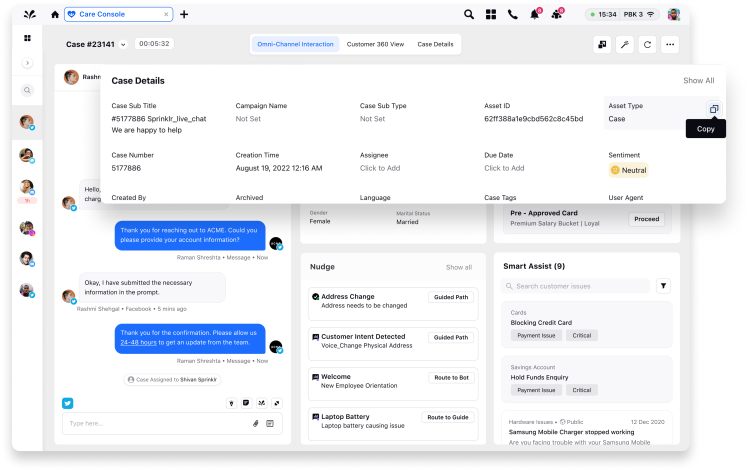Click the refresh icon button

click(647, 44)
